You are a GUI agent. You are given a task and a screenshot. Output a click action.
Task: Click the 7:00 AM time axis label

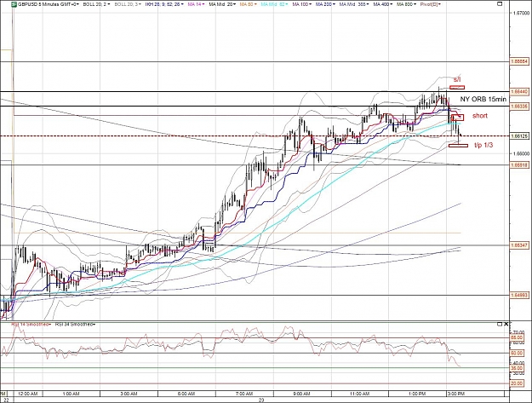point(244,394)
